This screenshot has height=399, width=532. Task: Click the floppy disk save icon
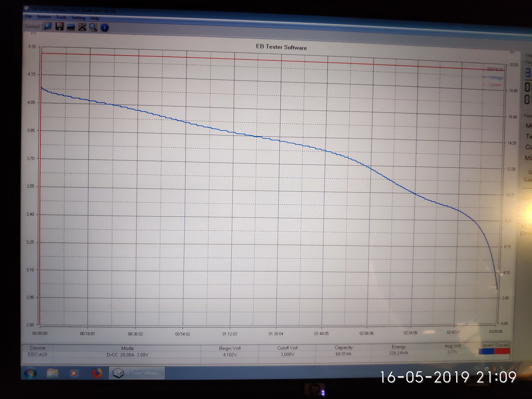pos(60,26)
